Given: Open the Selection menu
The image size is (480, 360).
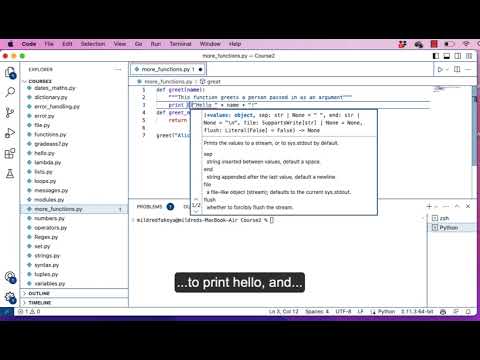Looking at the screenshot, I should coord(93,44).
